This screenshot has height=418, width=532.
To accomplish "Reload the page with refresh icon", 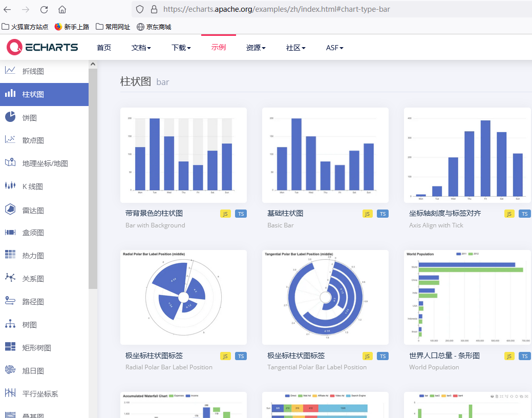I will point(44,10).
